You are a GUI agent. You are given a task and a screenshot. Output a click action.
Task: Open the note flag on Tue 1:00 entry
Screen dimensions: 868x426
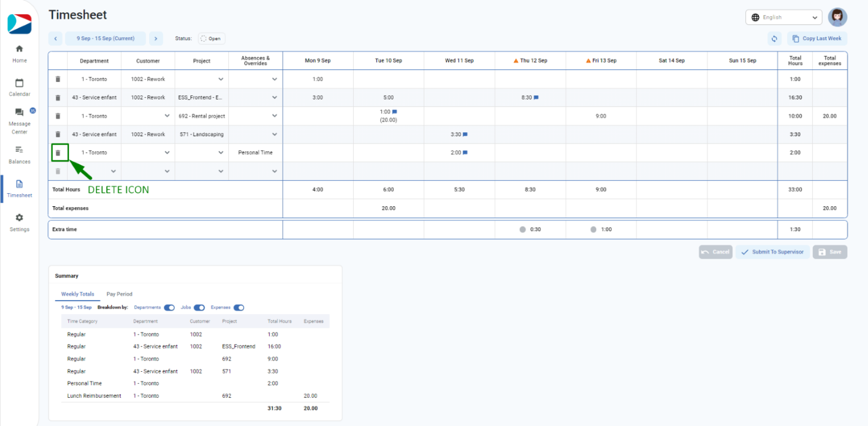click(x=394, y=112)
